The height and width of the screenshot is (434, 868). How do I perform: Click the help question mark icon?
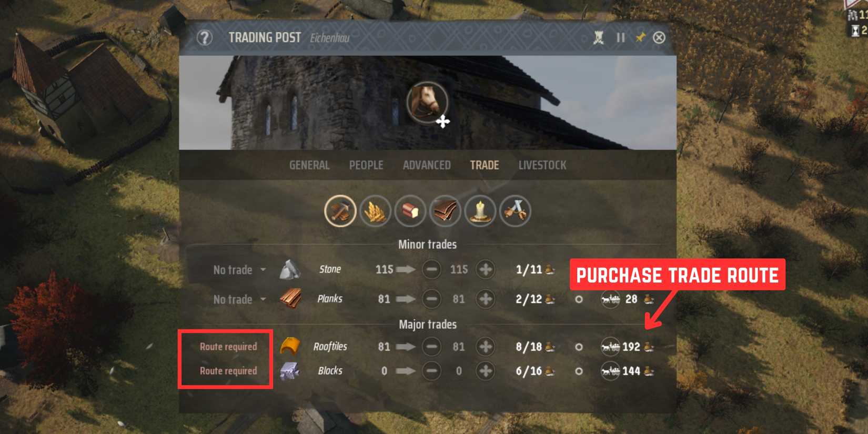pos(205,37)
